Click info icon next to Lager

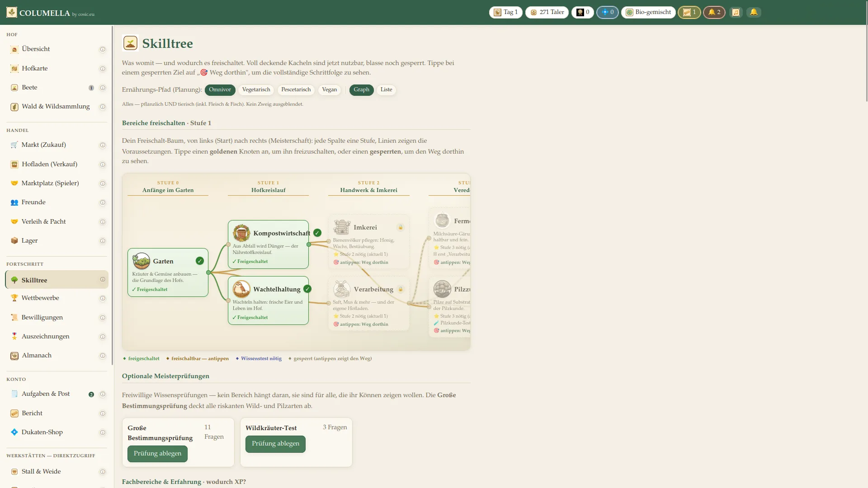coord(103,241)
